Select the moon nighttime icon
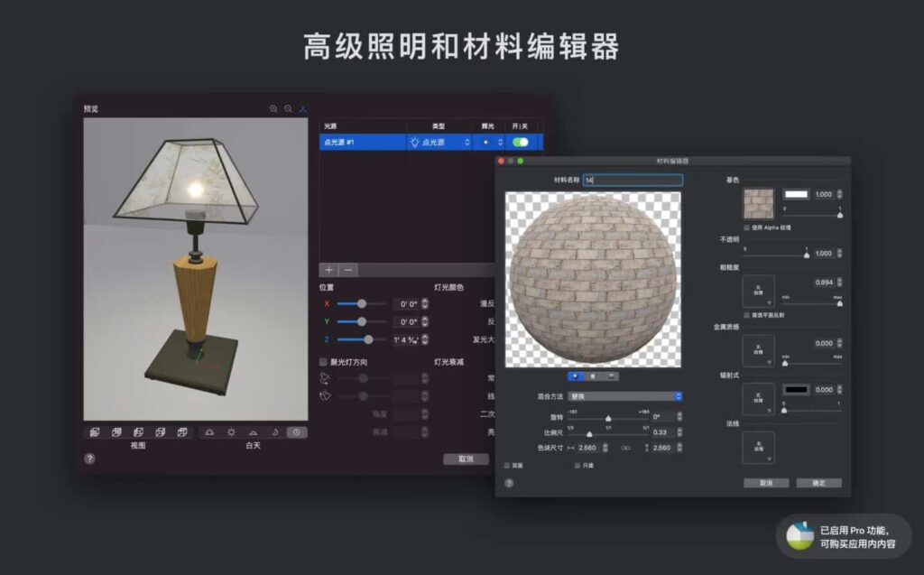The image size is (924, 575). coord(274,432)
